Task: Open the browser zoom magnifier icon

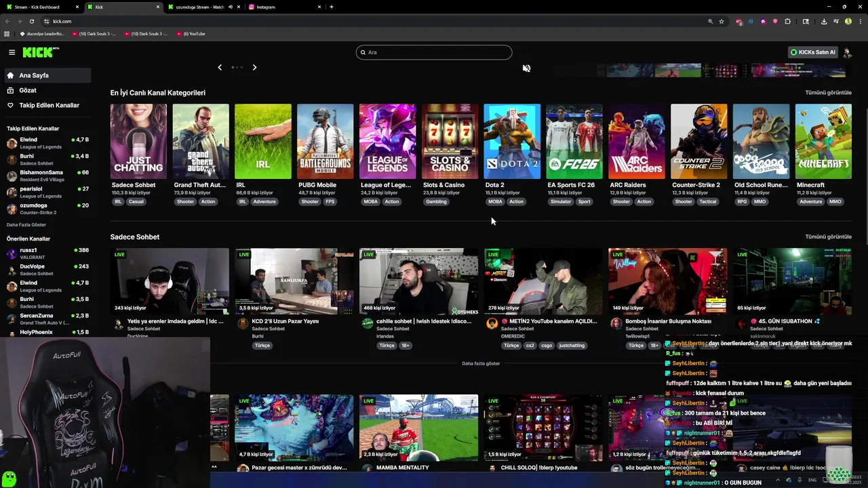Action: pos(711,21)
